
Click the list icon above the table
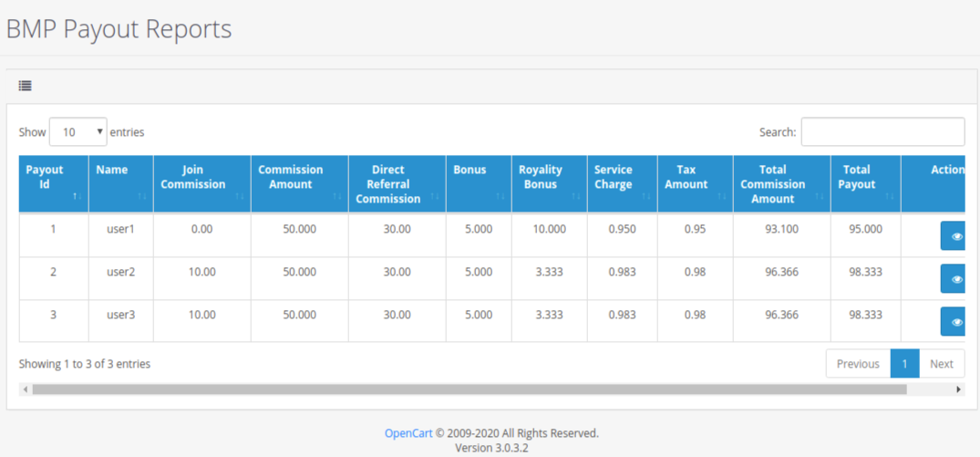(x=26, y=86)
